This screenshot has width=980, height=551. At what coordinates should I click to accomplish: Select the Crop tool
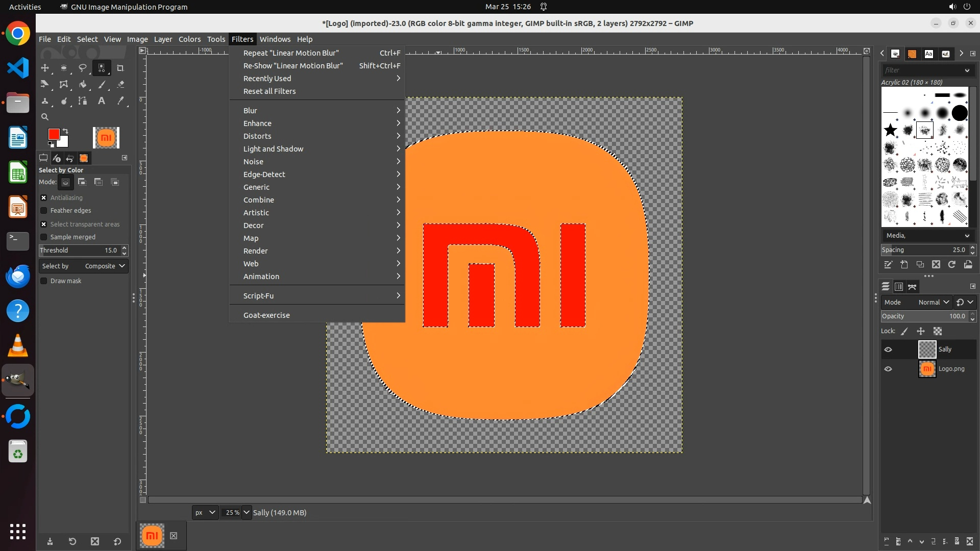click(x=120, y=68)
